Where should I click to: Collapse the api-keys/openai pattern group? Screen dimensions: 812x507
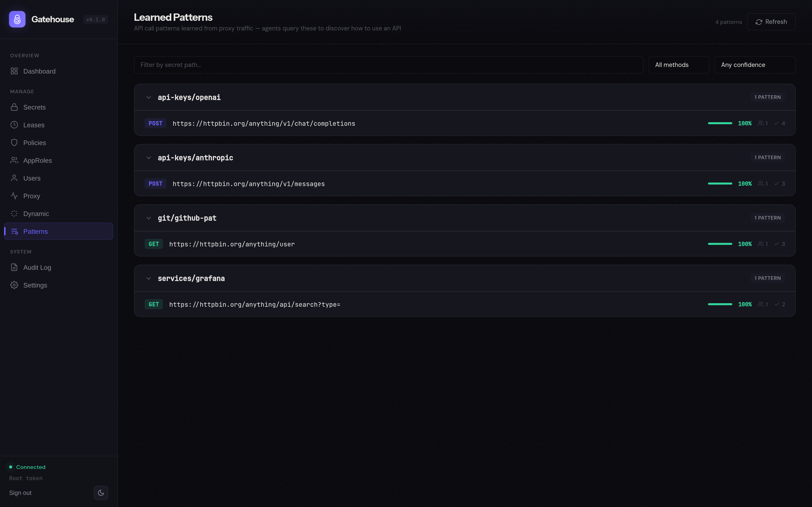coord(149,98)
